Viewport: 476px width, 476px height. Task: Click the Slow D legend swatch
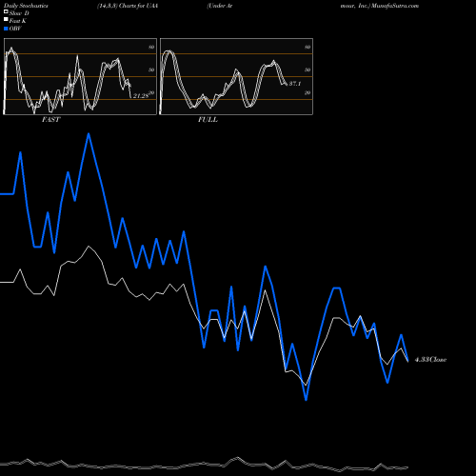[6, 11]
